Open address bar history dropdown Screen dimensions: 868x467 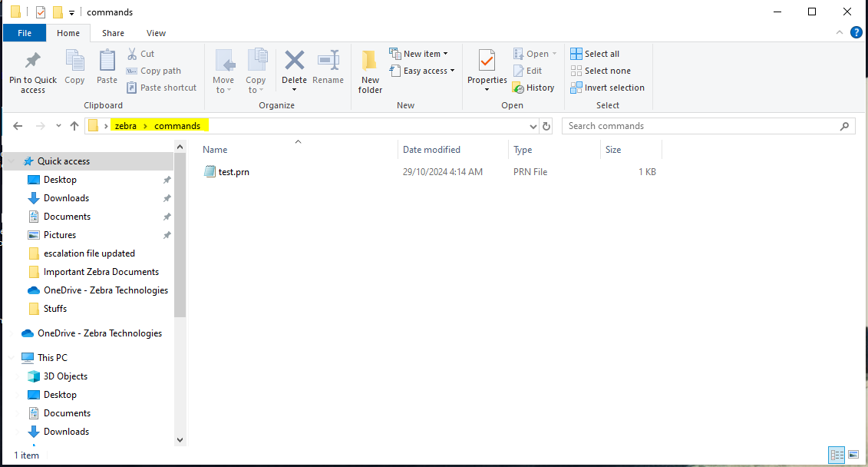533,126
